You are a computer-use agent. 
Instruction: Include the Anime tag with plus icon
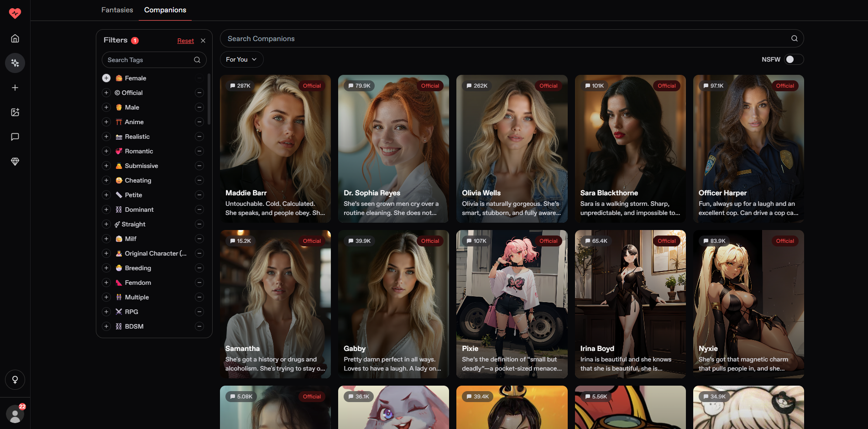tap(106, 122)
